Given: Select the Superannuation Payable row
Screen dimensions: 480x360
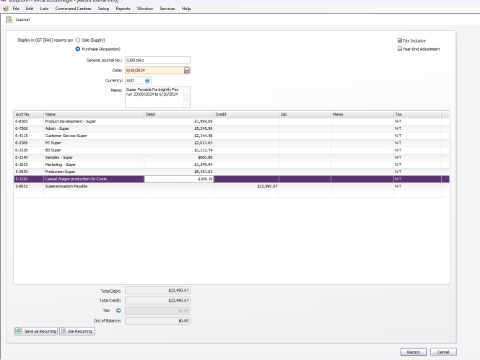Looking at the screenshot, I should point(231,186).
